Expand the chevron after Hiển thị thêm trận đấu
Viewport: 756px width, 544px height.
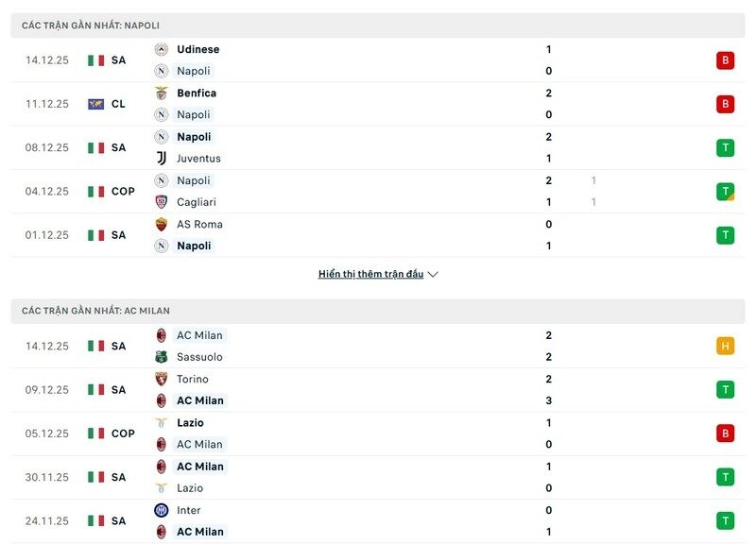point(433,274)
